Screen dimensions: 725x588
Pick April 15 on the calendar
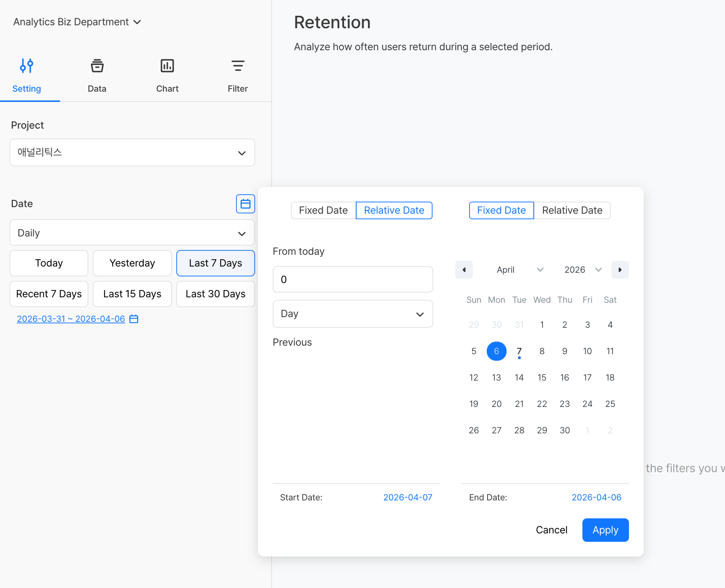(x=542, y=378)
